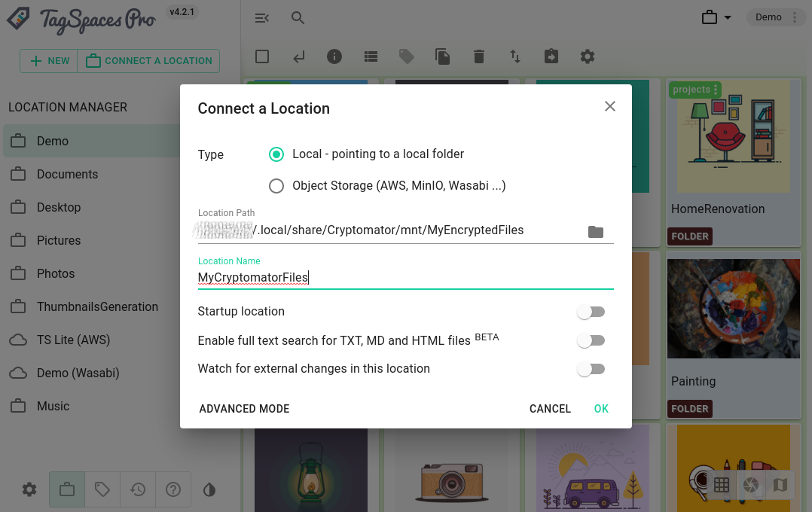
Task: Click the delete files trash icon
Action: coord(479,56)
